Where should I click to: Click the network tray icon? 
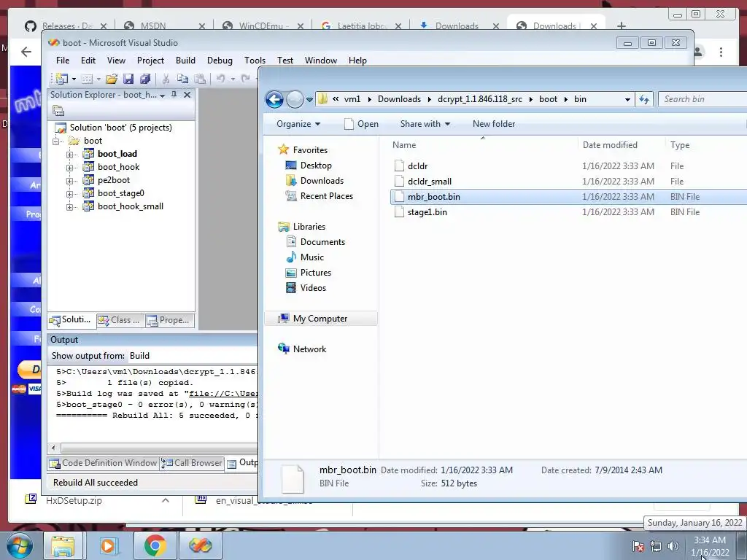656,546
